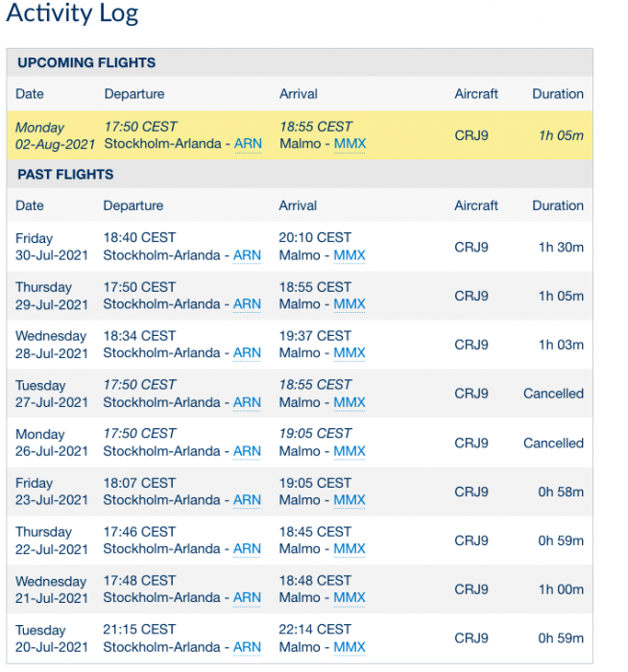Viewport: 628px width, 672px height.
Task: Open ARN link on 30-Jul-2021 flight
Action: 248,255
